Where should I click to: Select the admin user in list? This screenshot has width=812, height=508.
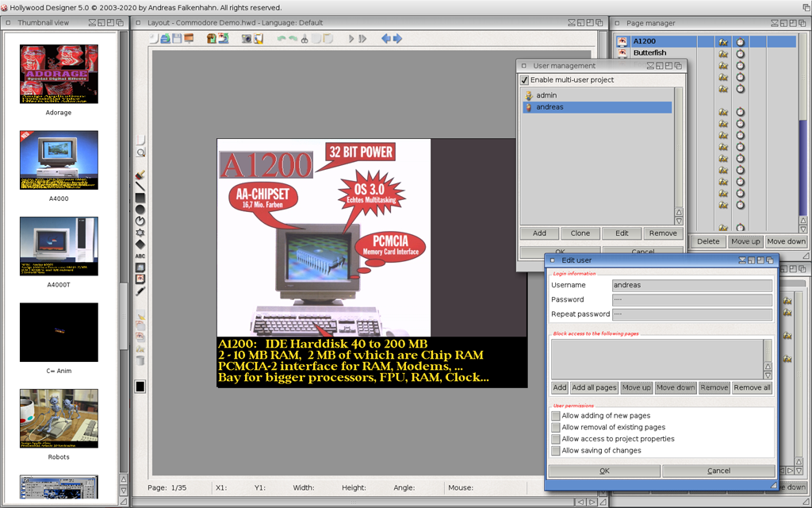pos(597,95)
